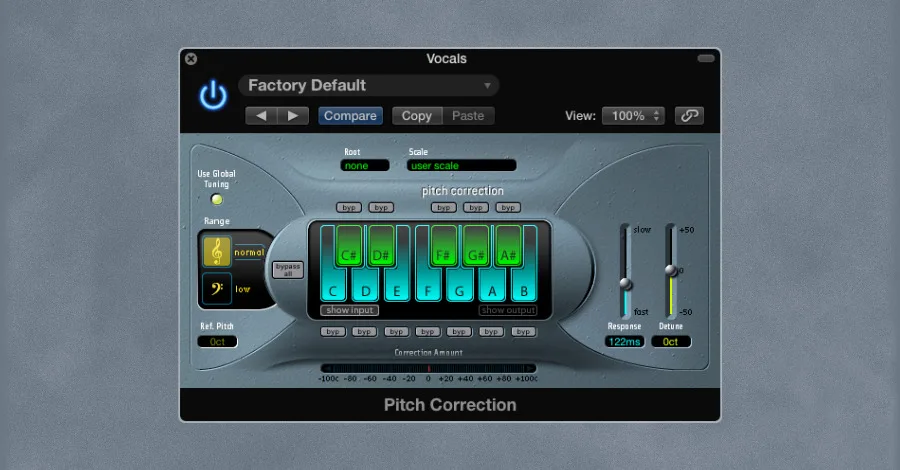The image size is (900, 470).
Task: Click the Response 122ms value field
Action: [624, 341]
